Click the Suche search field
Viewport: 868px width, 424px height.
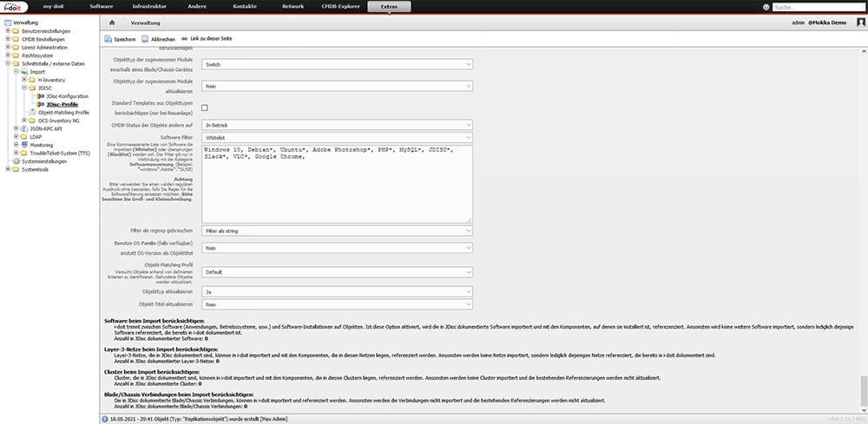coord(819,7)
